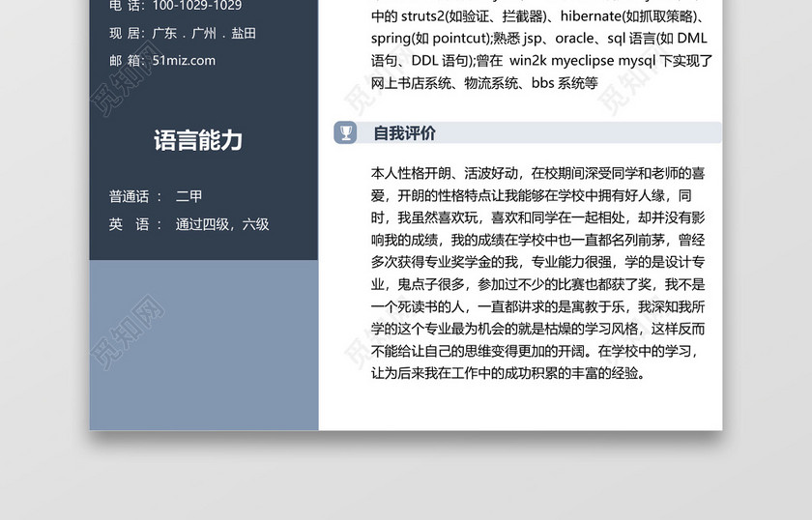
Task: Click the line 网上书店系统、物流系统、bbs 系统等
Action: pyautogui.click(x=484, y=83)
